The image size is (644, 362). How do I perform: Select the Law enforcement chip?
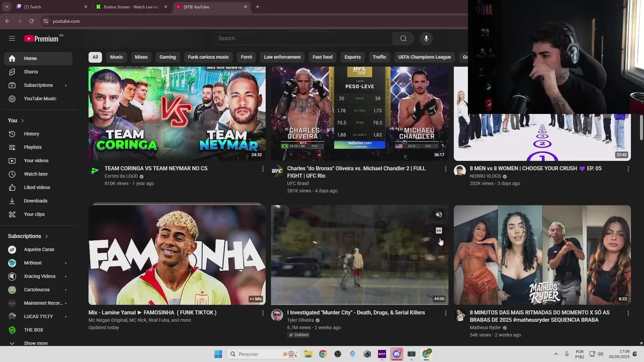(282, 57)
